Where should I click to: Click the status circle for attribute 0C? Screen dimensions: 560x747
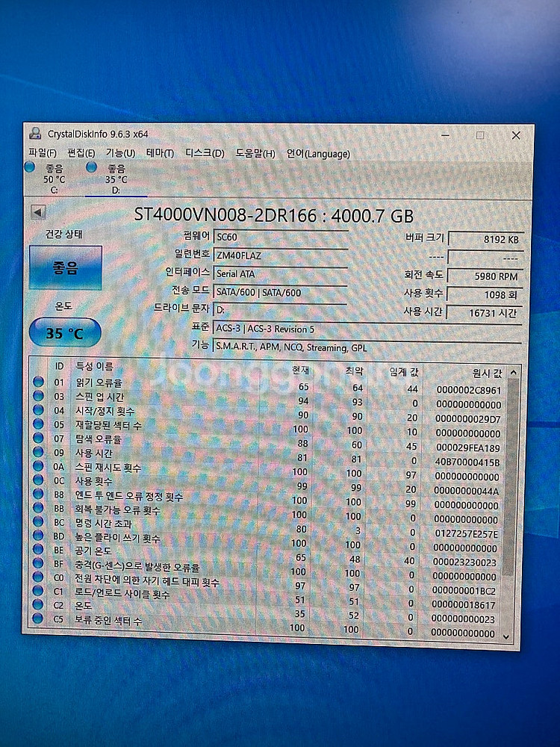(x=39, y=480)
